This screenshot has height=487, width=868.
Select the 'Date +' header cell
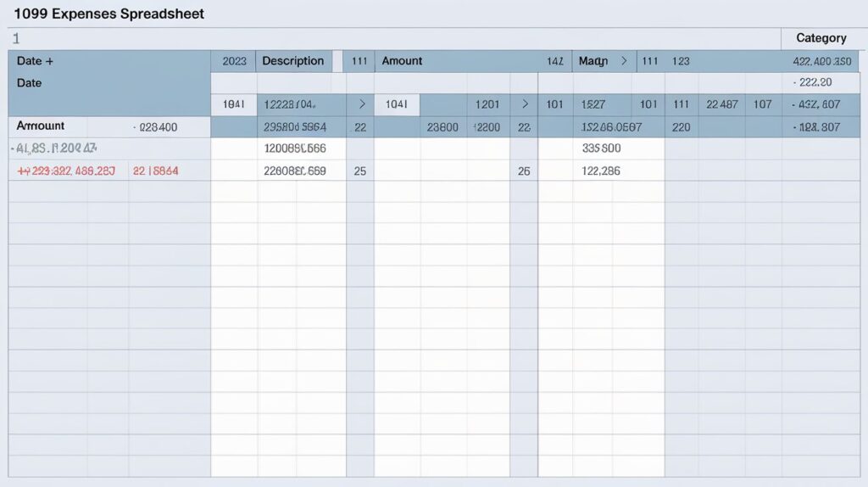click(35, 61)
